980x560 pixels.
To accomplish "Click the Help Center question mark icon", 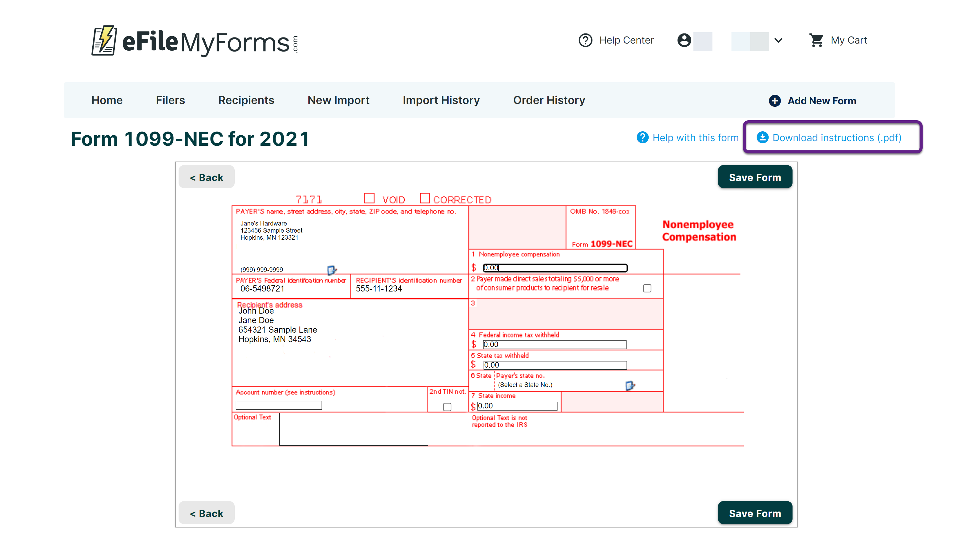I will pos(585,41).
